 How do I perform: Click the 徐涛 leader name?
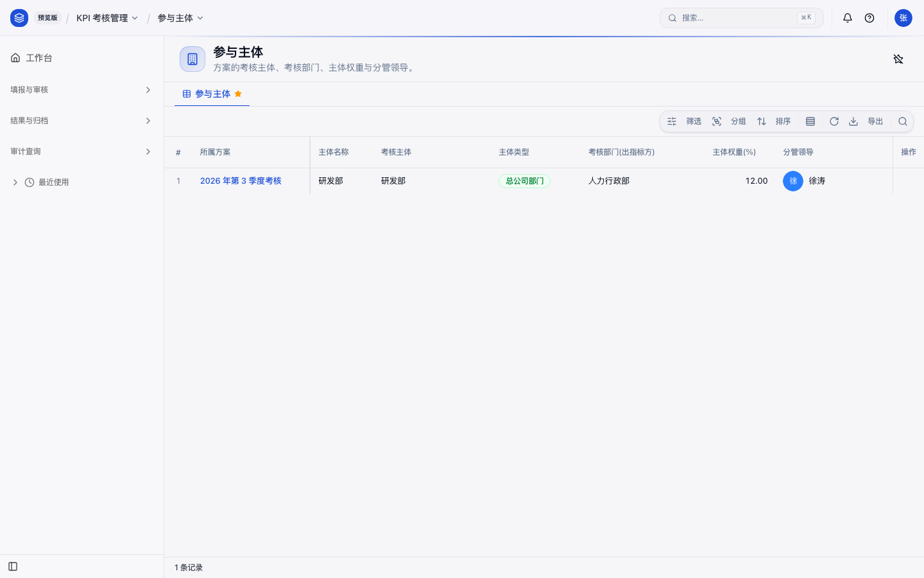[817, 181]
